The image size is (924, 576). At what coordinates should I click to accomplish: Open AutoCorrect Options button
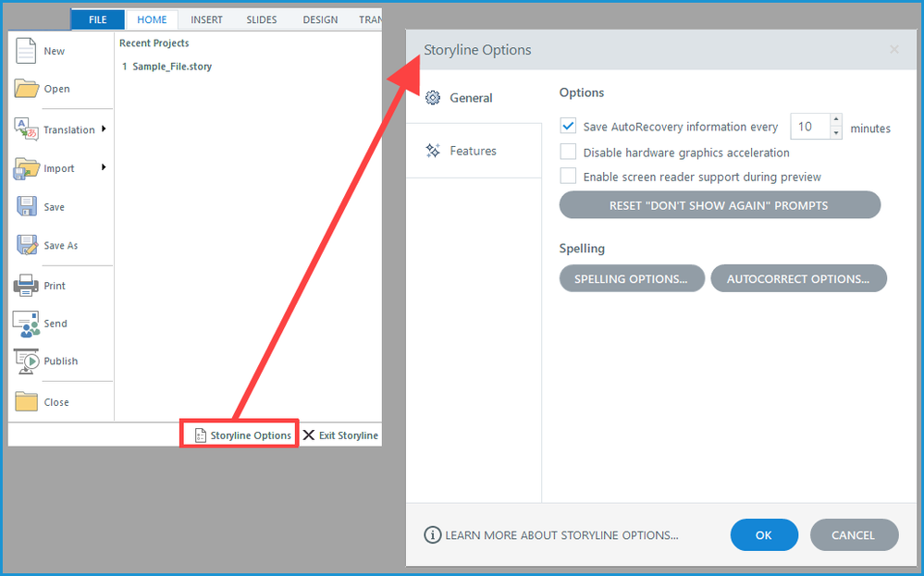[x=798, y=278]
